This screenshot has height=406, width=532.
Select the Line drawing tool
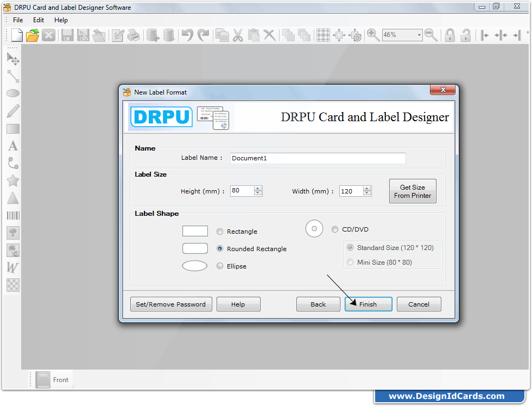point(13,77)
